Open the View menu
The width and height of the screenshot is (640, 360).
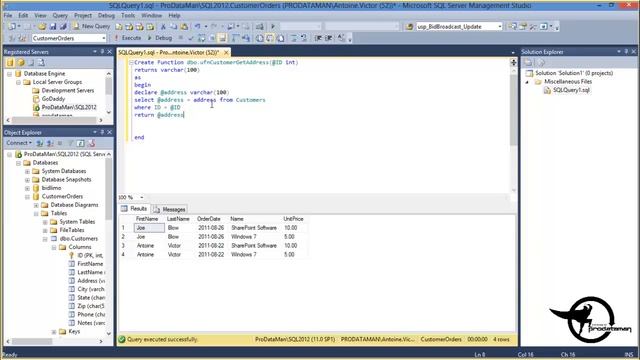(40, 16)
